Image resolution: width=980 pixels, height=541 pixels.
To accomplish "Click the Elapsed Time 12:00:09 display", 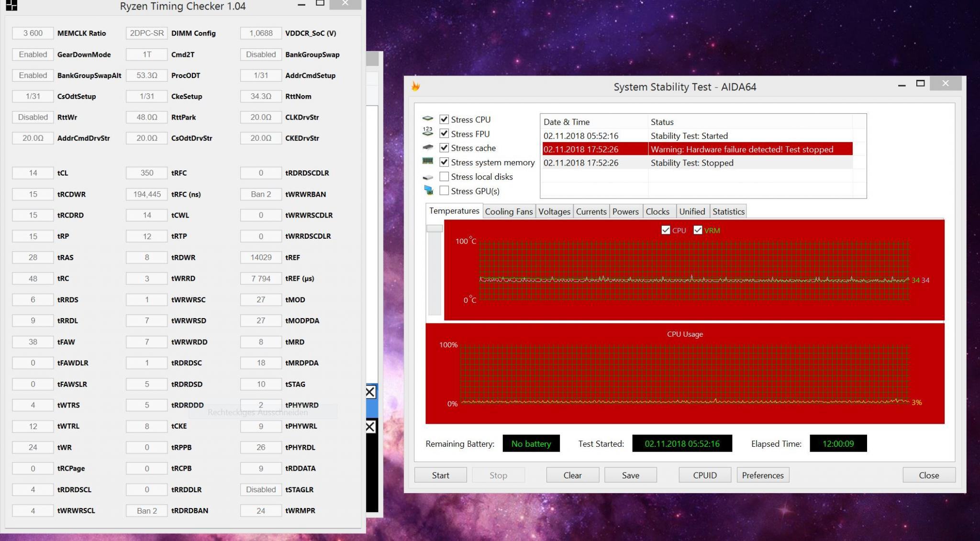I will pos(838,443).
